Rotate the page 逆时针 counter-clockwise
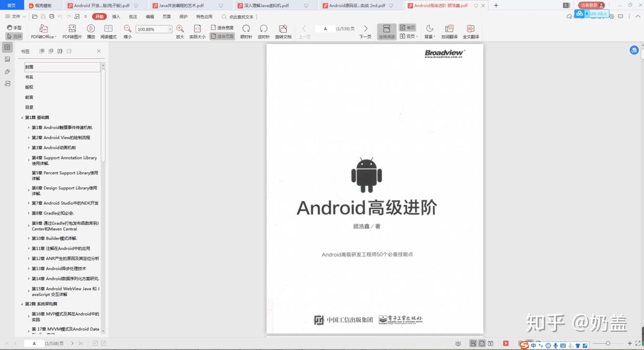 click(264, 31)
